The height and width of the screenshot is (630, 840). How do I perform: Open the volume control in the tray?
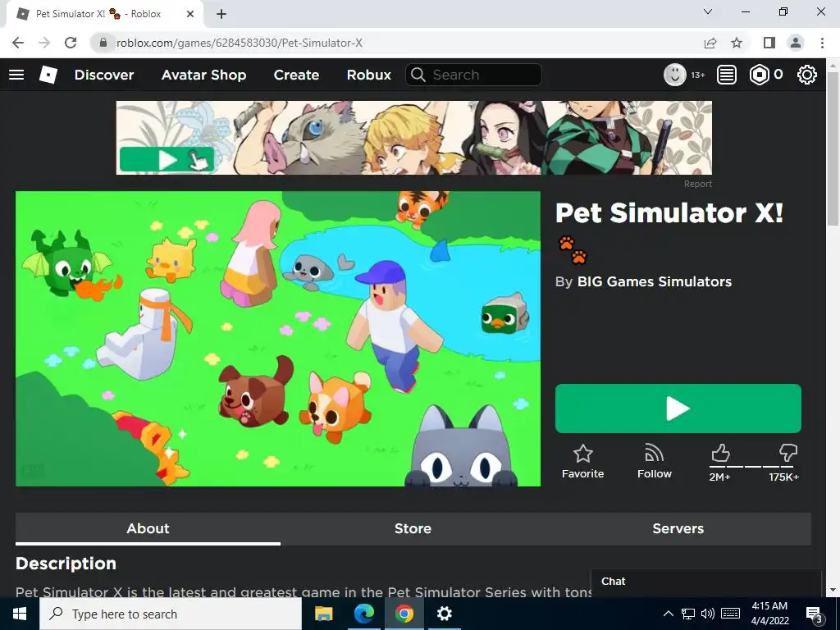[x=708, y=614]
